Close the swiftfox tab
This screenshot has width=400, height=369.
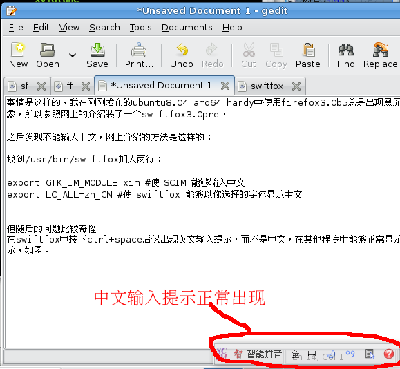tap(296, 87)
